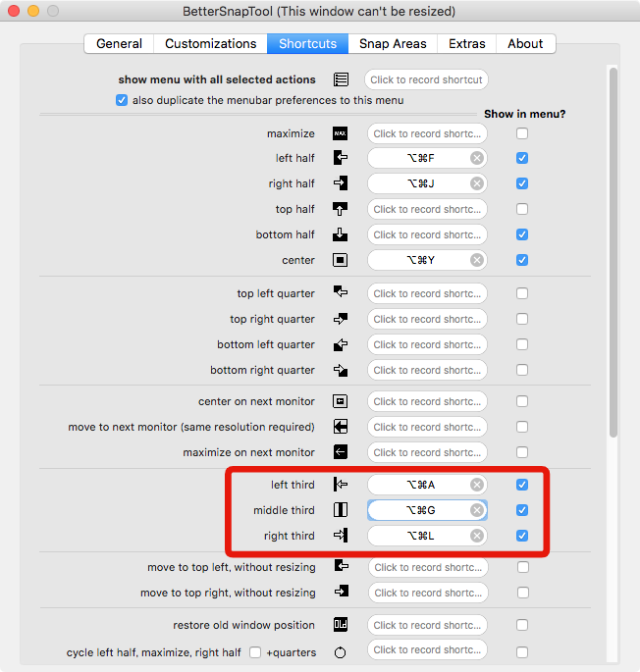Open the Customizations tab
The width and height of the screenshot is (640, 672).
coord(211,44)
